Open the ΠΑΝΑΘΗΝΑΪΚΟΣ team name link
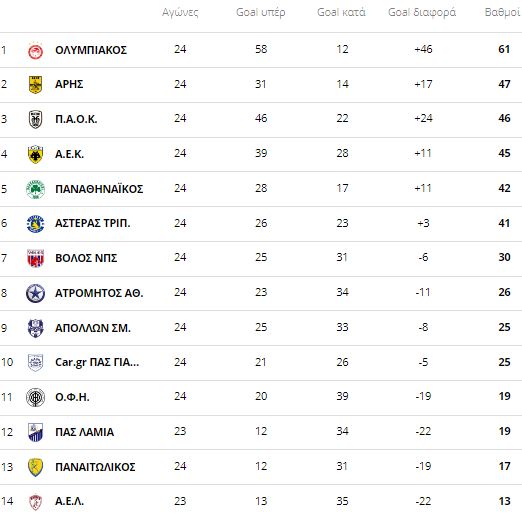 coord(99,189)
